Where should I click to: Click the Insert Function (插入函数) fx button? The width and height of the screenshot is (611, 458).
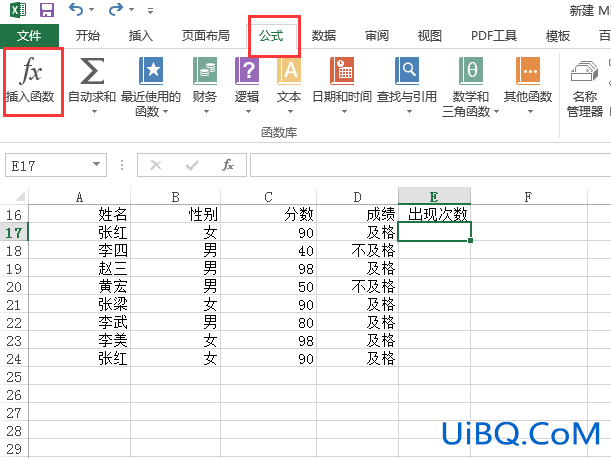30,80
